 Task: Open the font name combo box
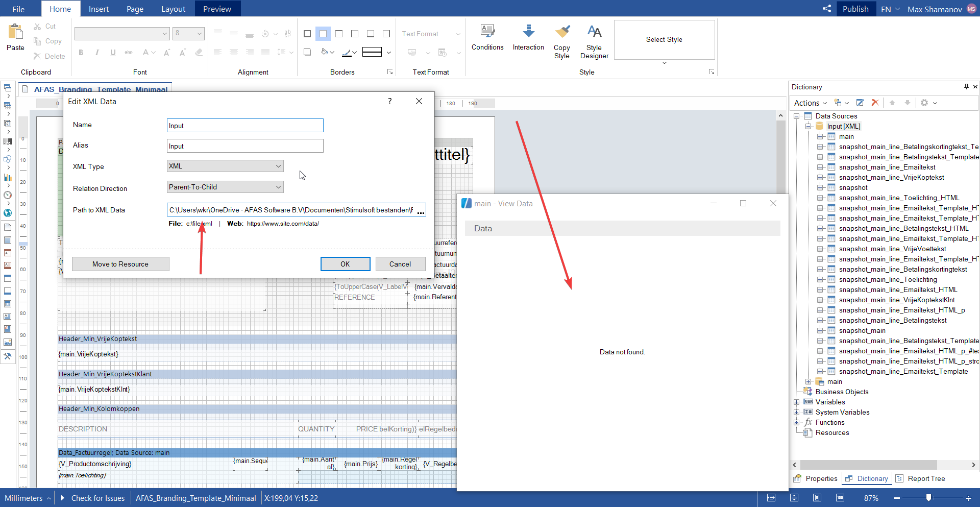[x=122, y=34]
